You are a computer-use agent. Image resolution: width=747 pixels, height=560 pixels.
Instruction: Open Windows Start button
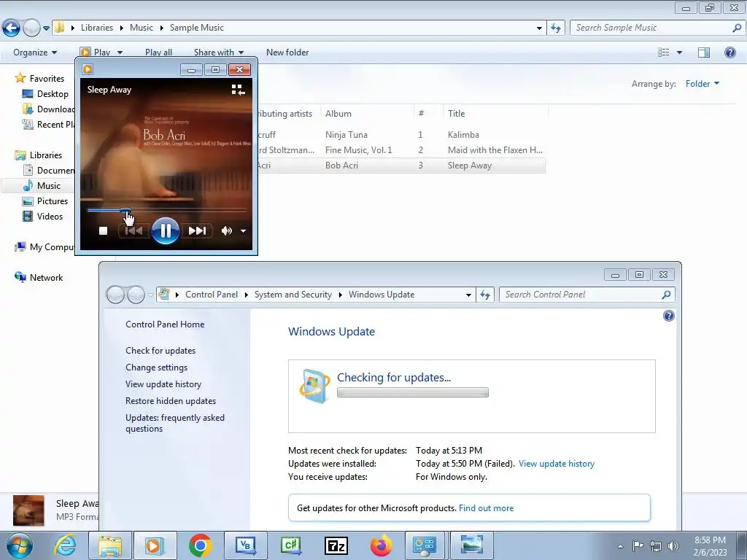pos(20,545)
